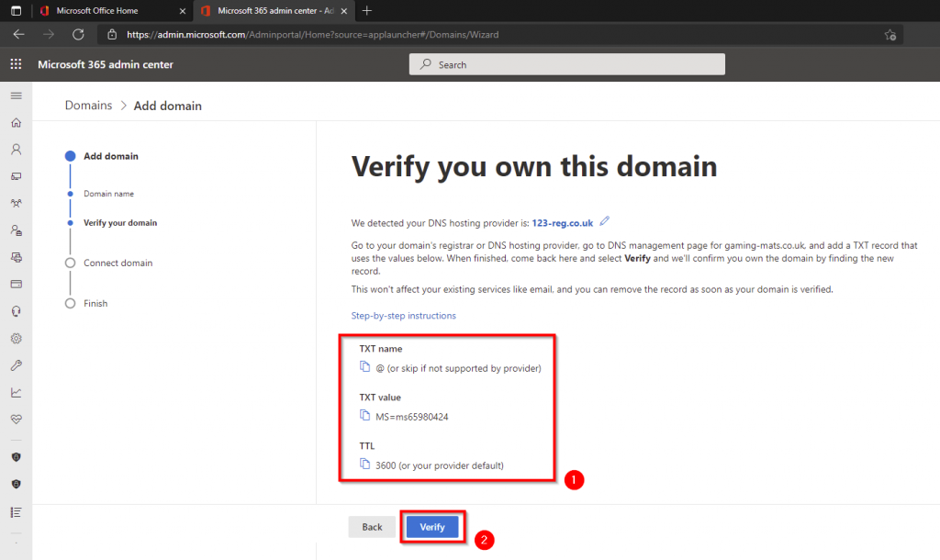The image size is (940, 560).
Task: Select Finish wizard step
Action: point(95,303)
